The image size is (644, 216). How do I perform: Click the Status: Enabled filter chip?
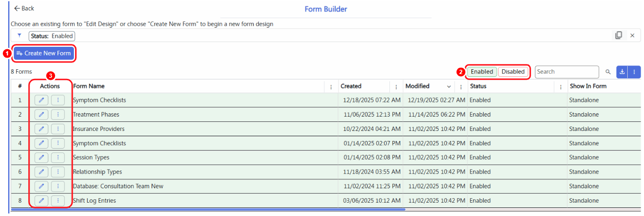click(52, 36)
